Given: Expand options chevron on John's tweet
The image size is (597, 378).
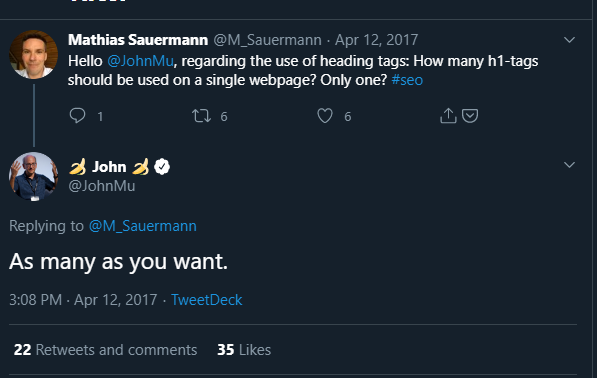Looking at the screenshot, I should pos(569,164).
